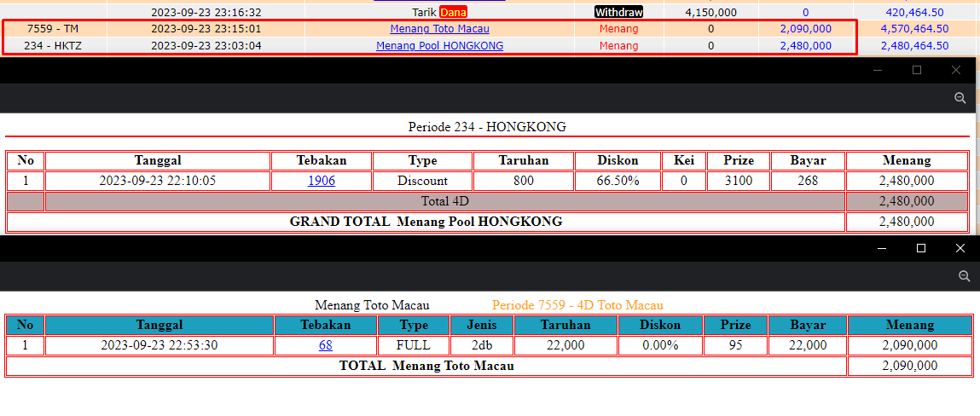Viewport: 980px width, 416px height.
Task: Close the Hongkong result window
Action: [x=955, y=70]
